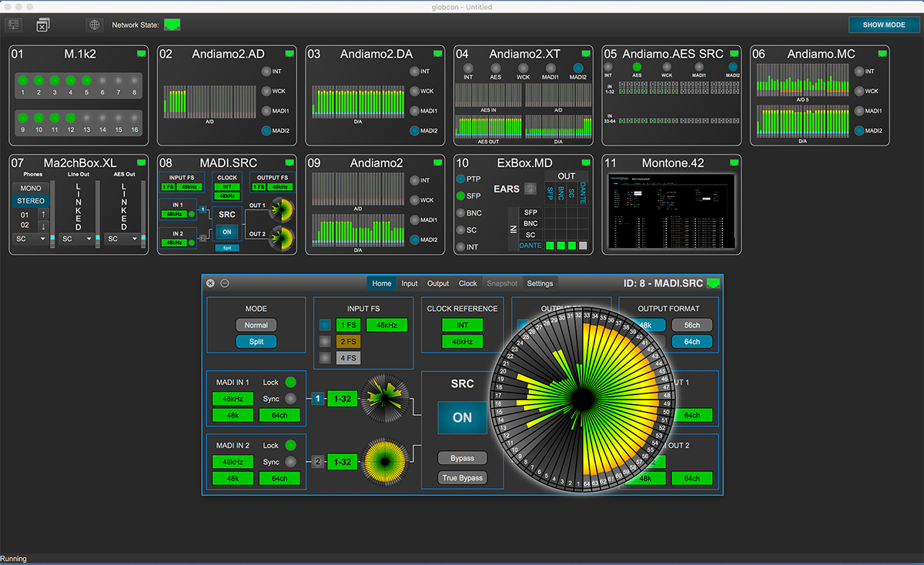Click the close-all-windows icon in top toolbar
The width and height of the screenshot is (924, 565).
point(44,25)
